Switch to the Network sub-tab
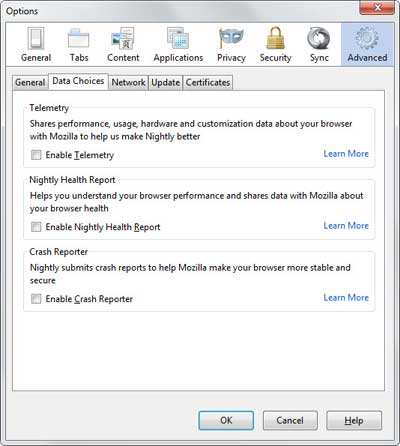 (x=128, y=82)
